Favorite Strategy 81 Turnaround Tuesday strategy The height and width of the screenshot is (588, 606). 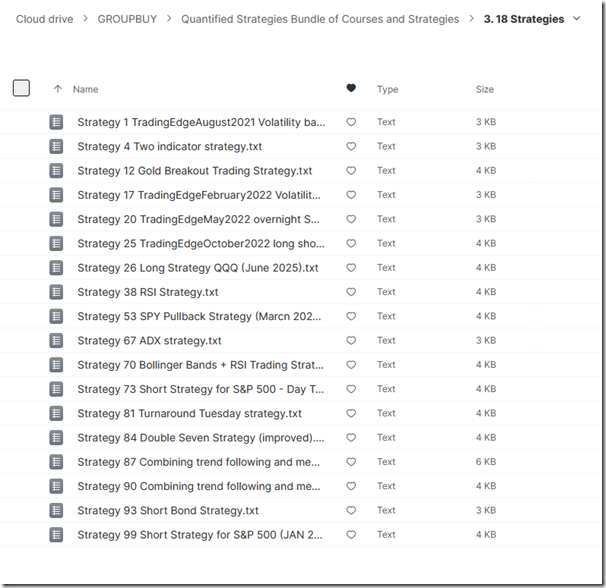(351, 413)
